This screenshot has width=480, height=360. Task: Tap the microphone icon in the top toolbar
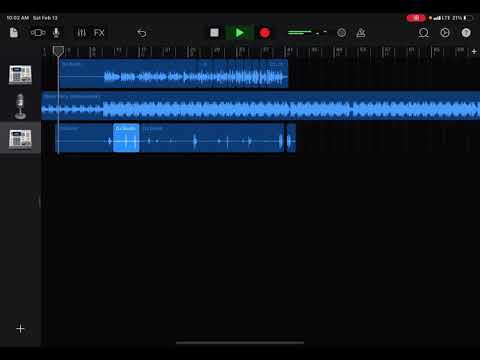click(x=56, y=33)
